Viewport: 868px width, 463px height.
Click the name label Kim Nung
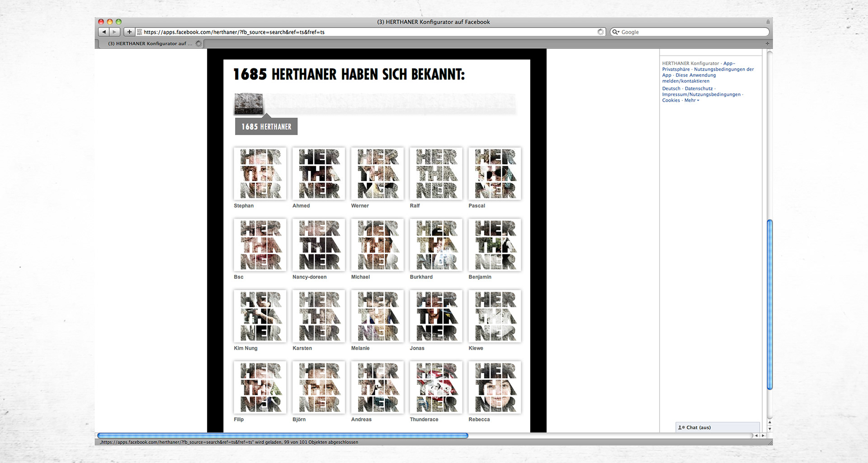click(x=245, y=348)
